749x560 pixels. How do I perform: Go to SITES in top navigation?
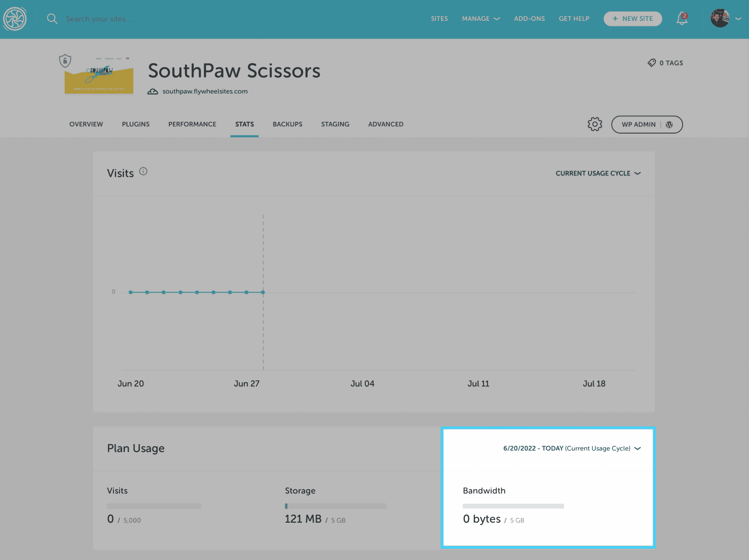point(439,19)
